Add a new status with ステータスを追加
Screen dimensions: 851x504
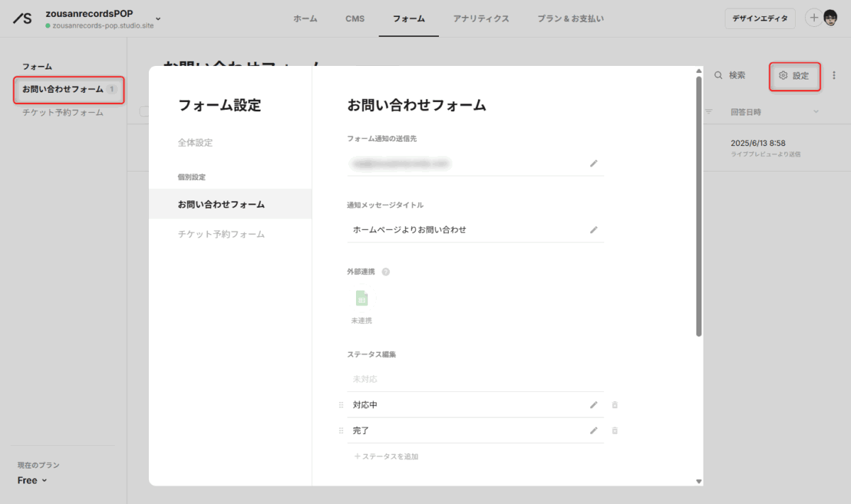(386, 457)
